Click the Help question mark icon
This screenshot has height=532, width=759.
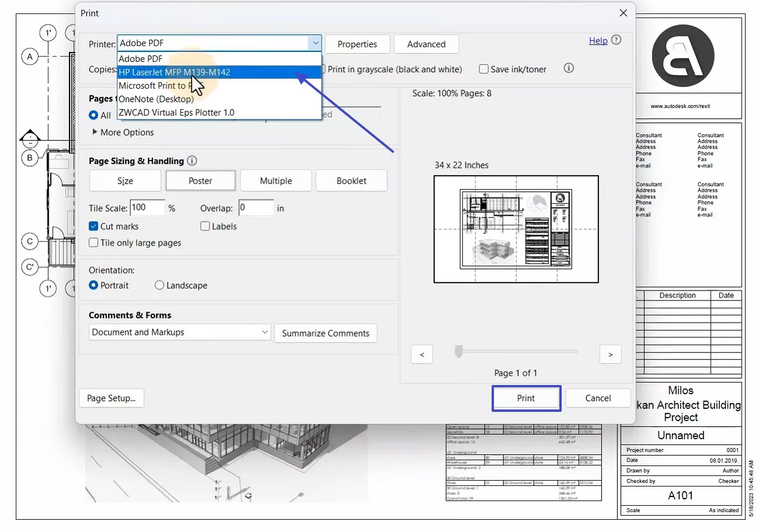[617, 40]
